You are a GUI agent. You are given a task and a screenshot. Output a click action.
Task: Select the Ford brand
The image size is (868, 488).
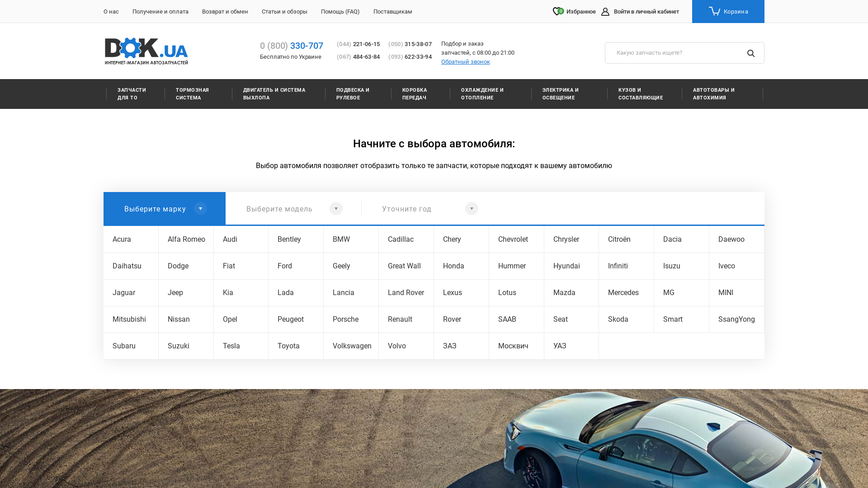(x=296, y=266)
